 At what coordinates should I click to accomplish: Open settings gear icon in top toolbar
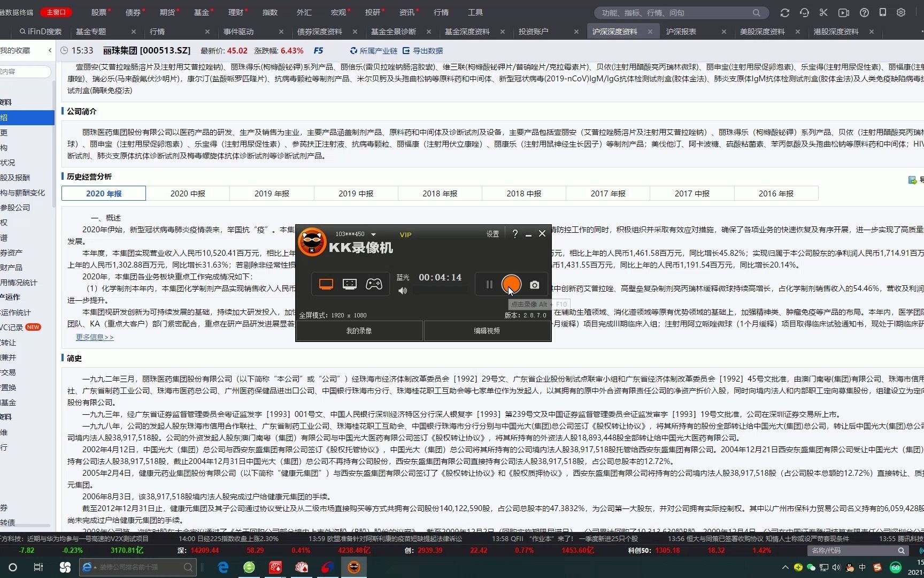(901, 12)
